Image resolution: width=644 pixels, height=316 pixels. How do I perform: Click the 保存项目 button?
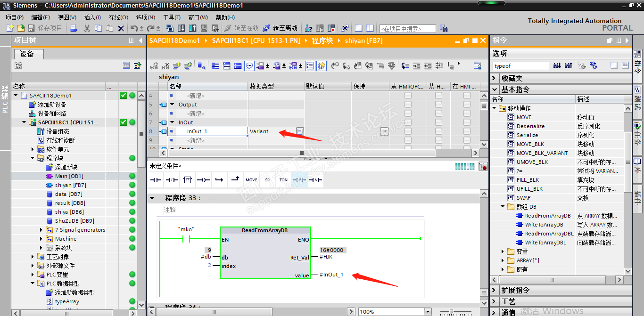[45, 28]
